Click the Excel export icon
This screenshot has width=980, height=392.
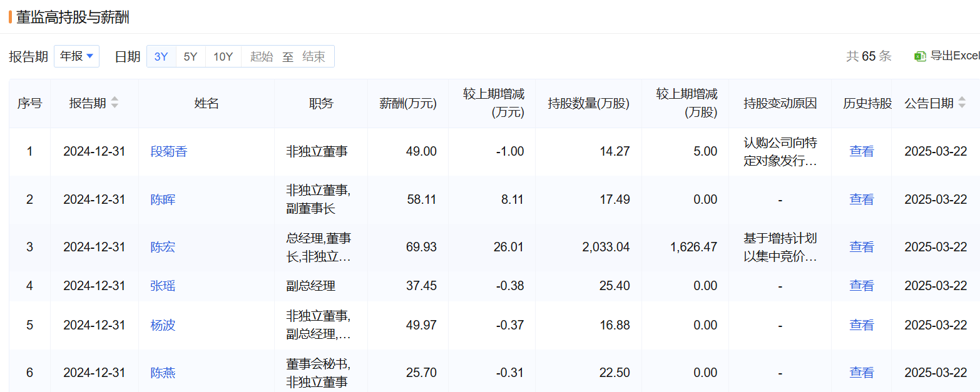point(920,56)
